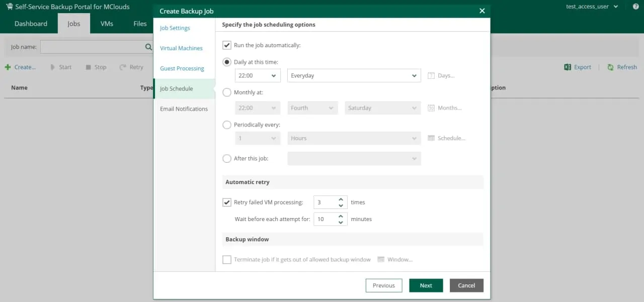Go to Job Schedule step
The image size is (644, 302).
coord(184,88)
